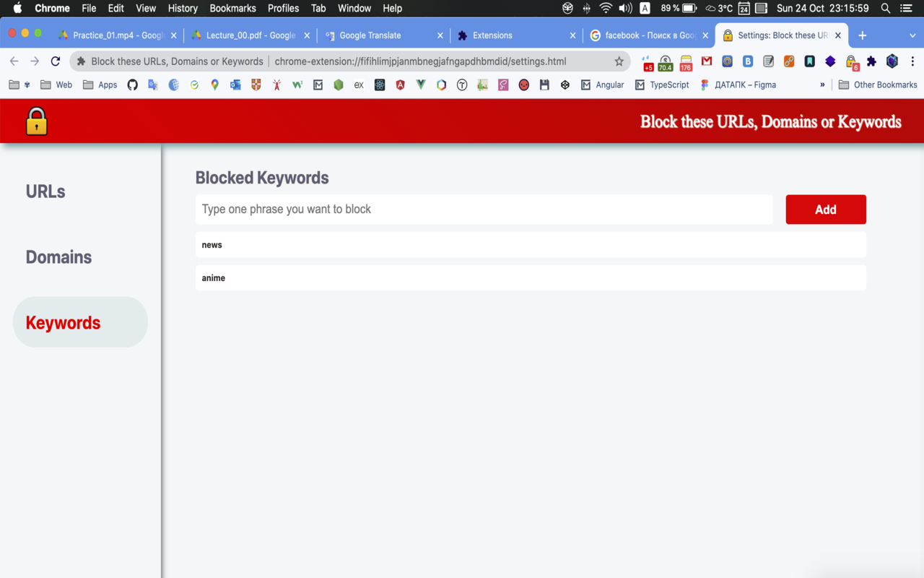Open the GitHub bookmark icon

coord(132,85)
